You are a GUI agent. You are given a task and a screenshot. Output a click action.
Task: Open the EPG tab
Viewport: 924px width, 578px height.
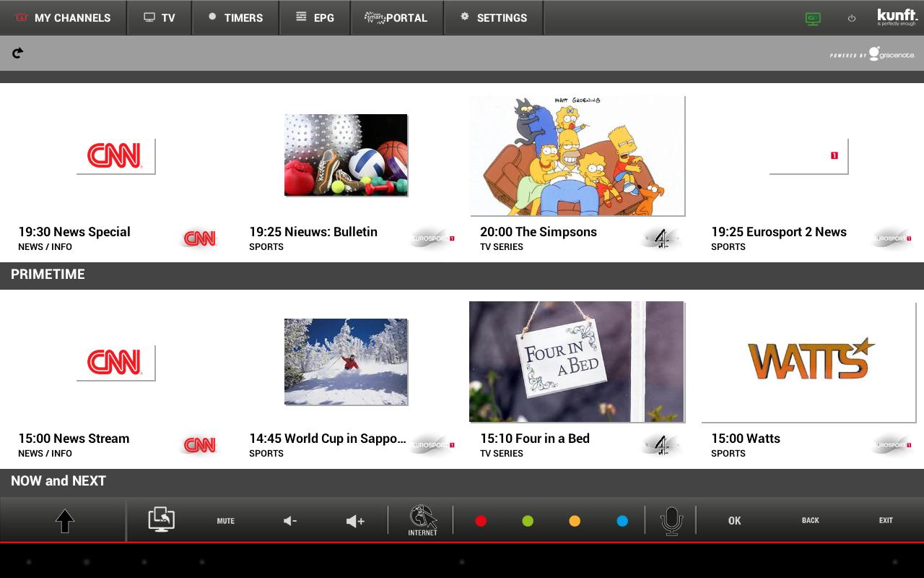(315, 17)
